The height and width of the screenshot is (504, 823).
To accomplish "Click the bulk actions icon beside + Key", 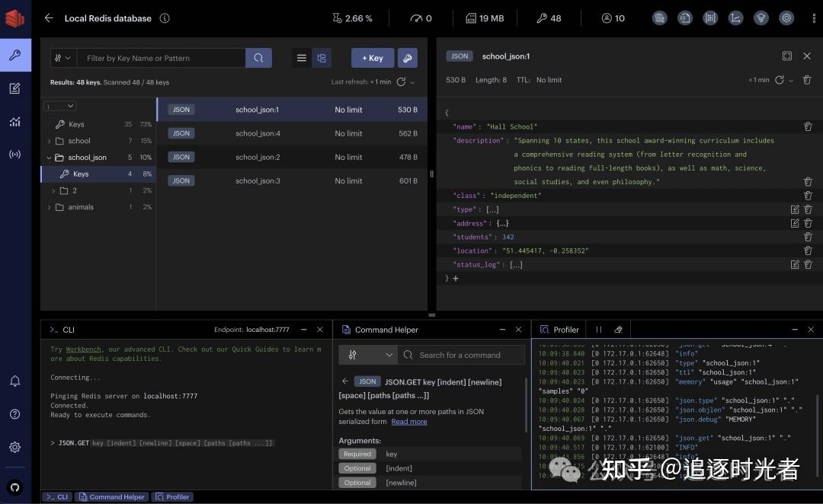I will [407, 58].
